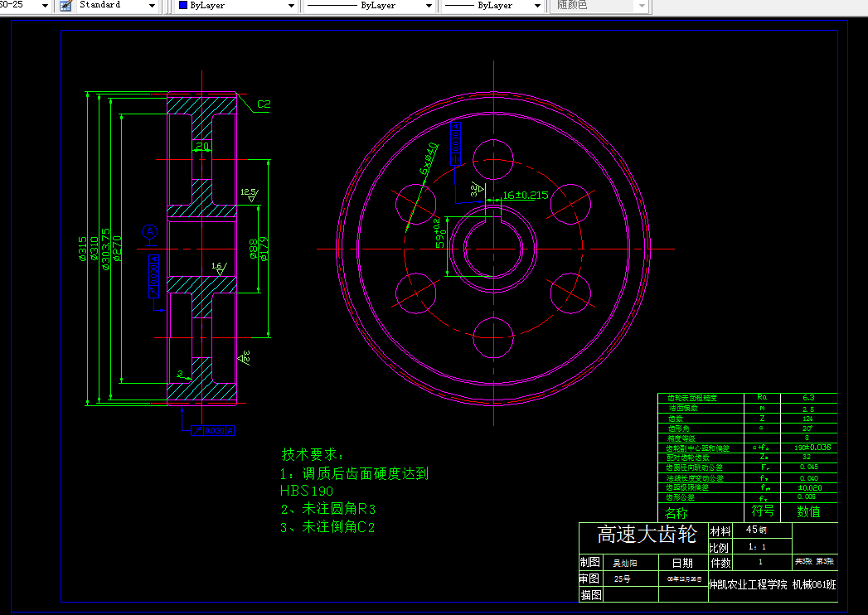Select the 齿数 parameter row label
This screenshot has width=868, height=615.
tap(676, 419)
